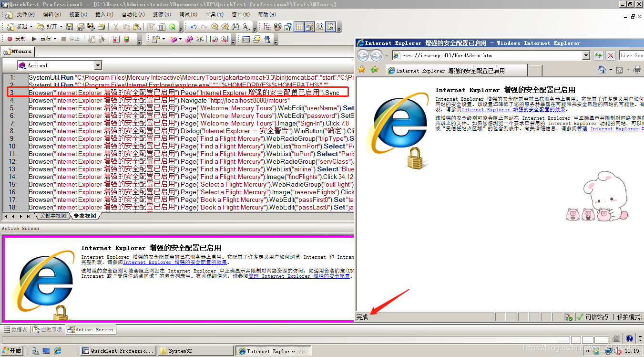Image resolution: width=644 pixels, height=357 pixels.
Task: Click the link in Active Screen first paragraph
Action: coord(175,262)
